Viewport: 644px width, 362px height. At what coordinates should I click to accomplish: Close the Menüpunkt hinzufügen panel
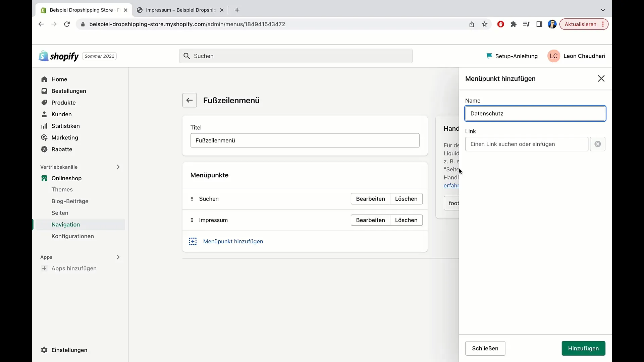click(x=601, y=78)
